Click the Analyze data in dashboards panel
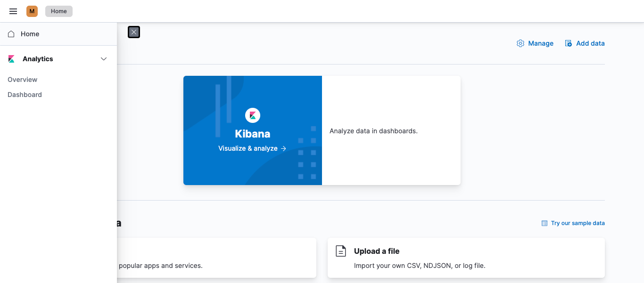644x283 pixels. pyautogui.click(x=391, y=130)
